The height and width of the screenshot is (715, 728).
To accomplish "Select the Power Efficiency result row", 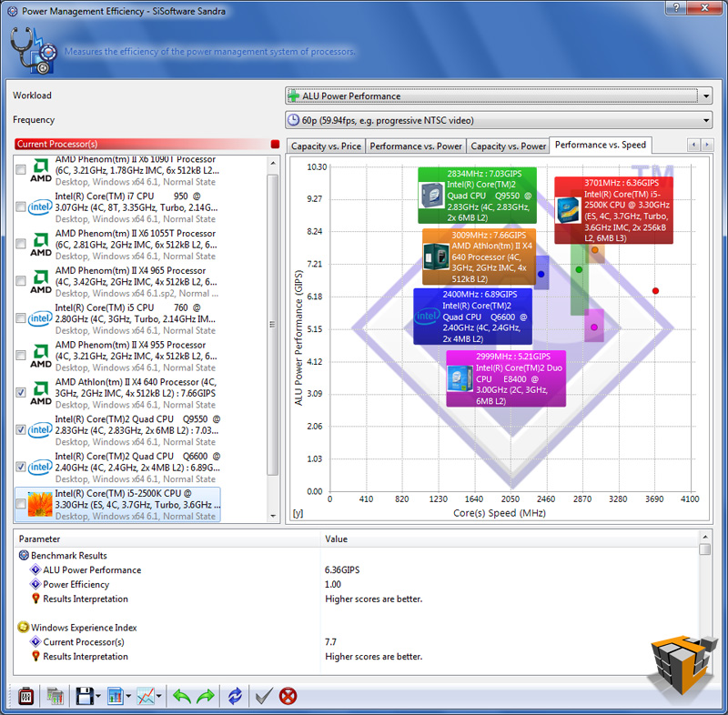I will point(356,584).
